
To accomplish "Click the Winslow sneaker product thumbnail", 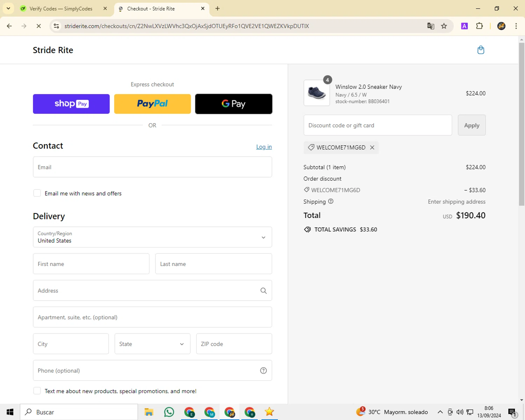I will (x=317, y=93).
